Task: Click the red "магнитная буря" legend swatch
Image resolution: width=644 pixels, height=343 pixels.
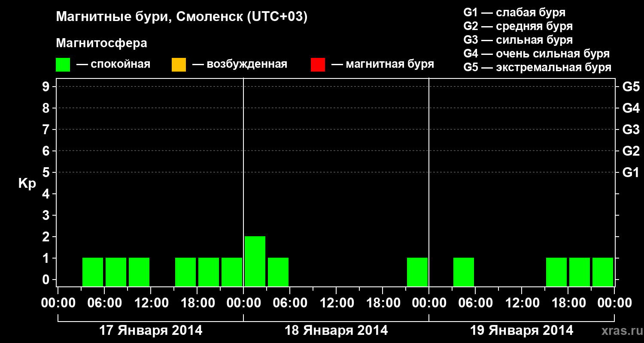Action: coord(318,65)
